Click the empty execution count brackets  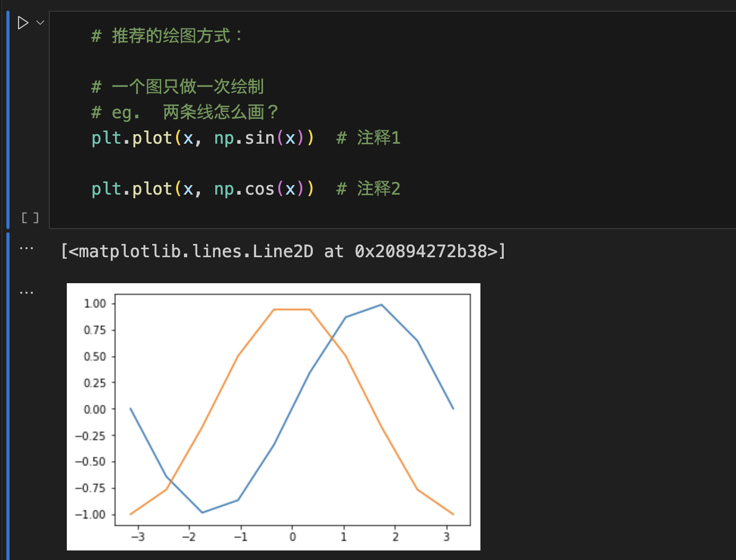[30, 217]
